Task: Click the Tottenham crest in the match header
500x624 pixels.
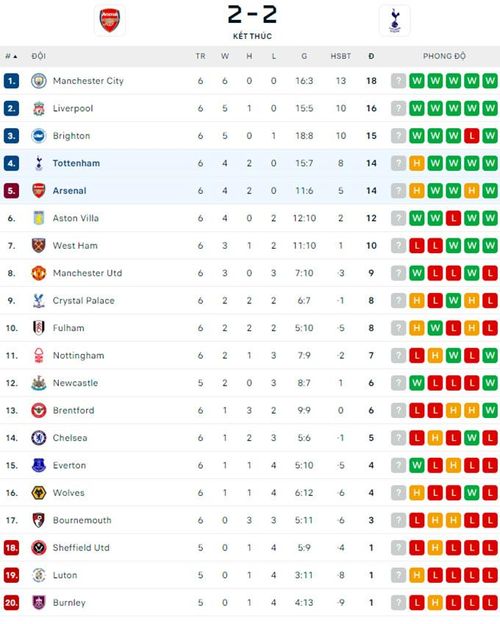Action: pos(395,20)
